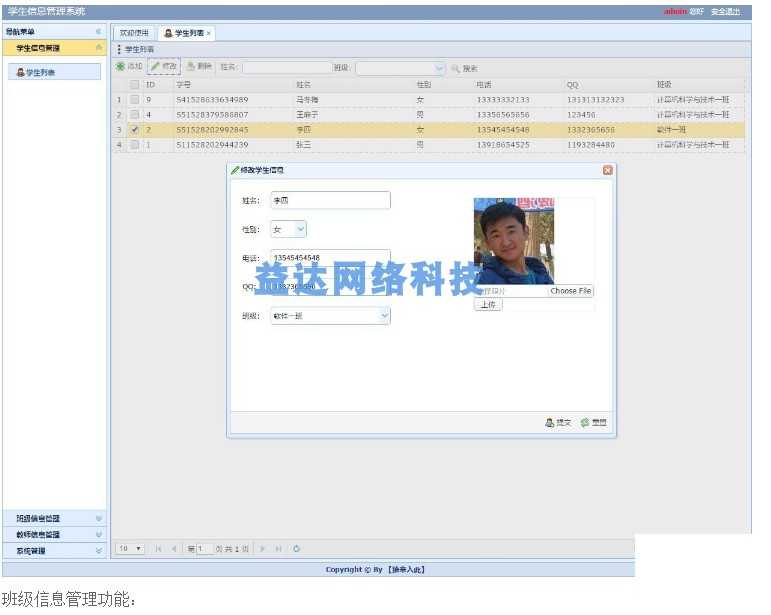Open the class filter dropdown in toolbar
Image resolution: width=771 pixels, height=615 pixels.
pos(439,68)
